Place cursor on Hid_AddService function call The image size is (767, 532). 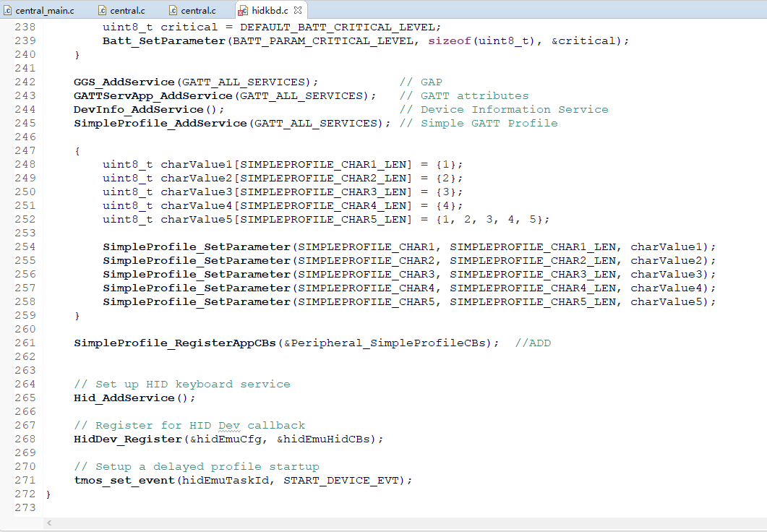tap(124, 398)
